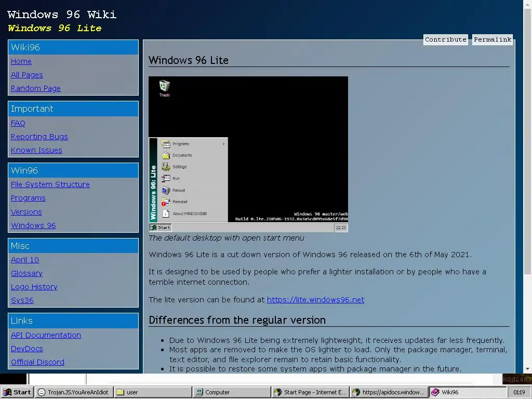This screenshot has width=532, height=399.
Task: Click the Differences from the regular version heading
Action: coord(237,320)
